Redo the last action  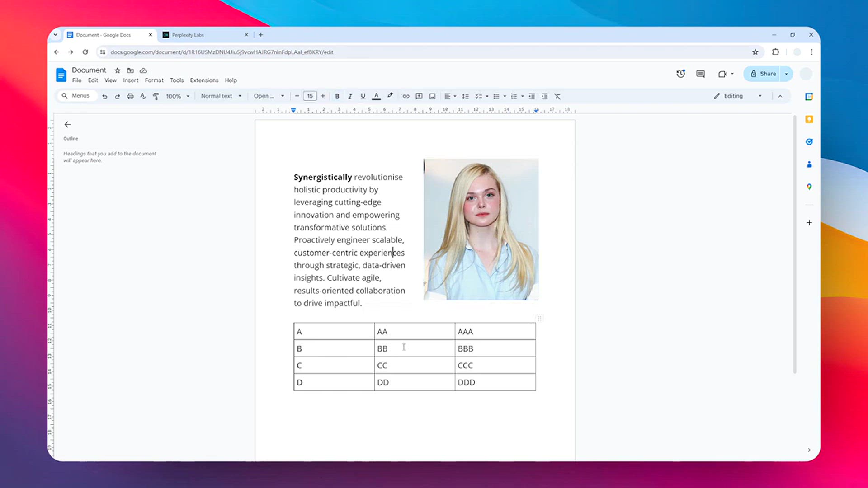[x=117, y=96]
